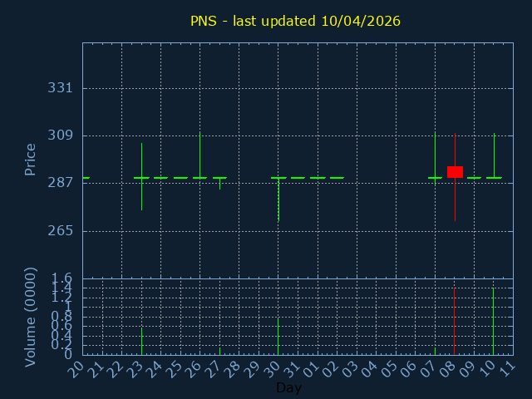Select day 11 tick on the x-axis

tap(506, 368)
